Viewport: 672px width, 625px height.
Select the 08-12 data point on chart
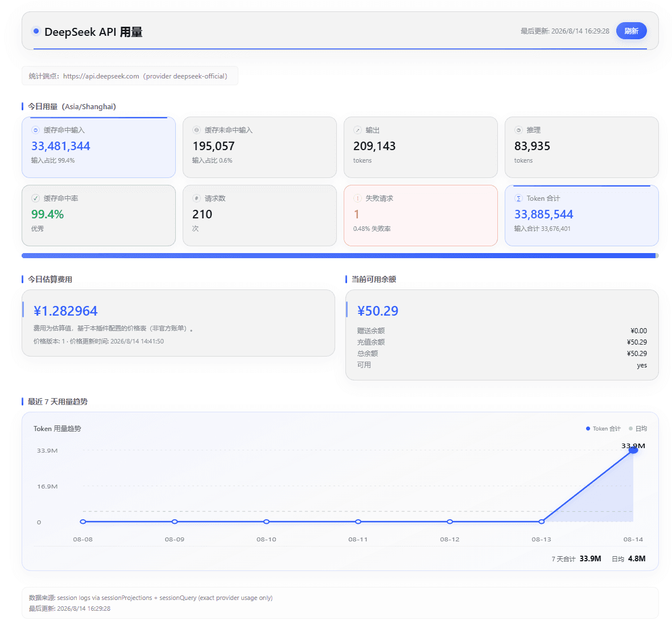(x=450, y=521)
